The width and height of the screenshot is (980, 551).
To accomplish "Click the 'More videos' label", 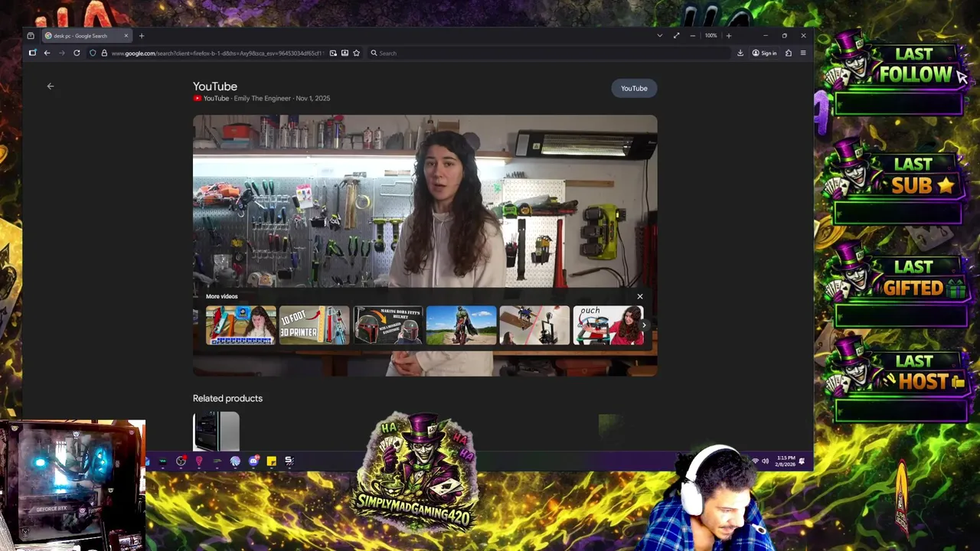I will (x=222, y=296).
